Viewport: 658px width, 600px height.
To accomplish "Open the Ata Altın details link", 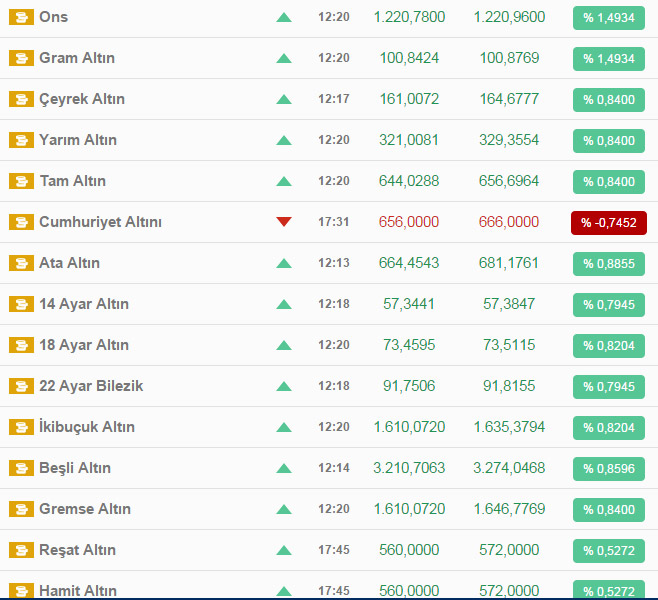I will [x=69, y=263].
